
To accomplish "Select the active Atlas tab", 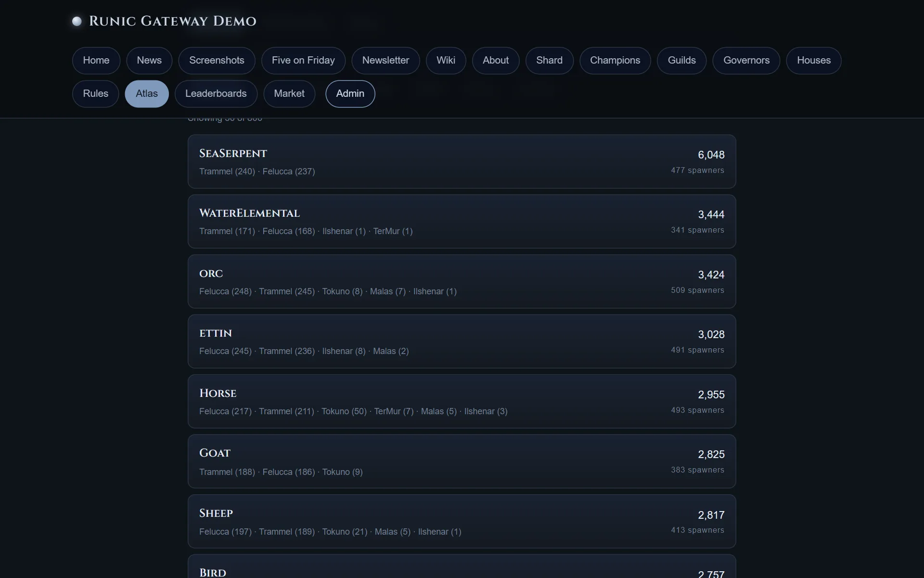I will (x=147, y=94).
